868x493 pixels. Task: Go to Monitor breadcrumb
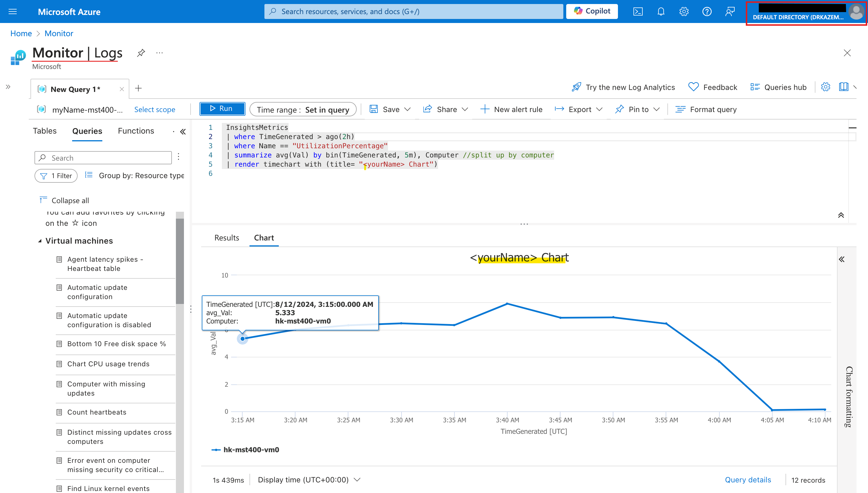click(59, 34)
